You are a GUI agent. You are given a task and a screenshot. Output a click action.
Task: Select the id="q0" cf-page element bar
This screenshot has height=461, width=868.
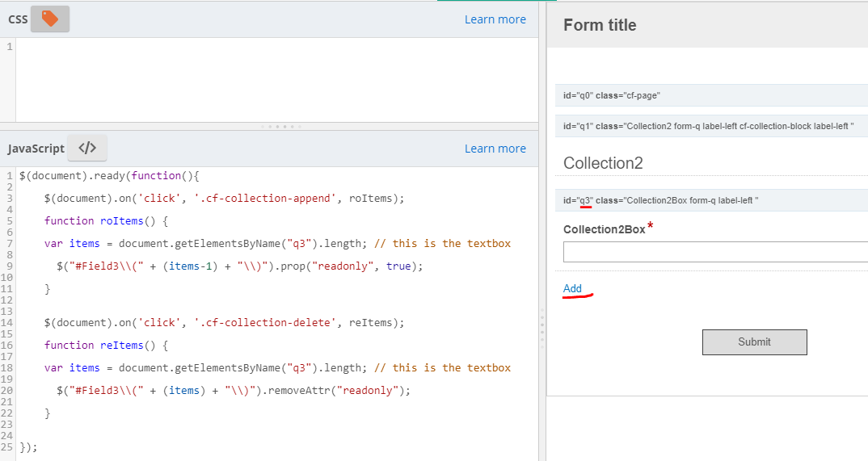(x=711, y=95)
